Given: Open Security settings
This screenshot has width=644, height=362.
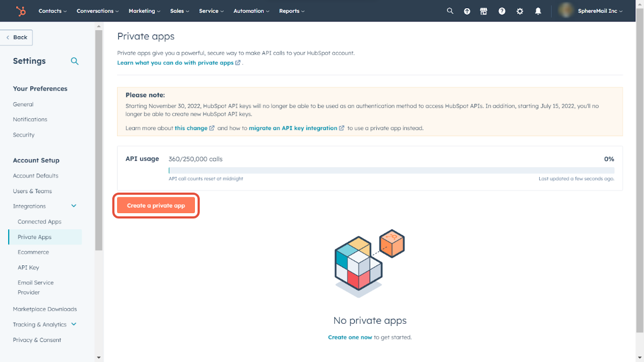Looking at the screenshot, I should coord(23,135).
